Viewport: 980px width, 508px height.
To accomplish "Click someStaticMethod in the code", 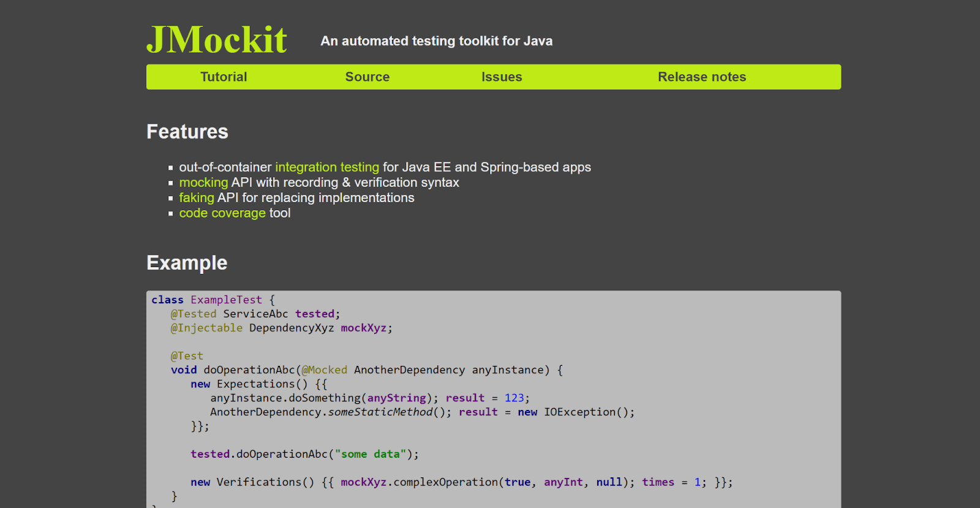I will pyautogui.click(x=380, y=412).
